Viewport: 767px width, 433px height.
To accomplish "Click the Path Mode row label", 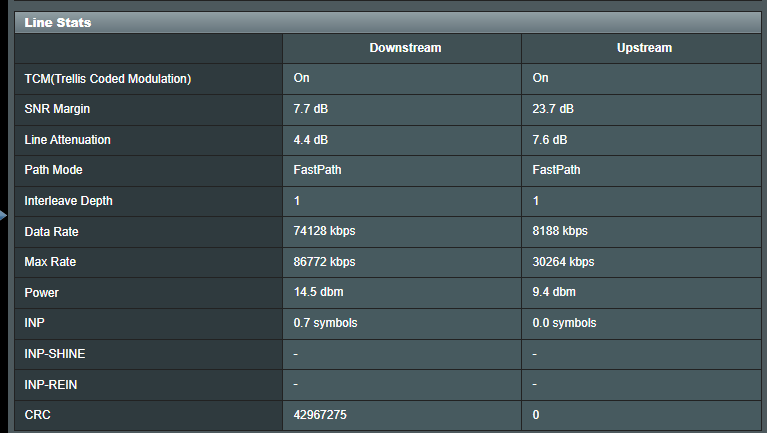I will click(x=53, y=170).
